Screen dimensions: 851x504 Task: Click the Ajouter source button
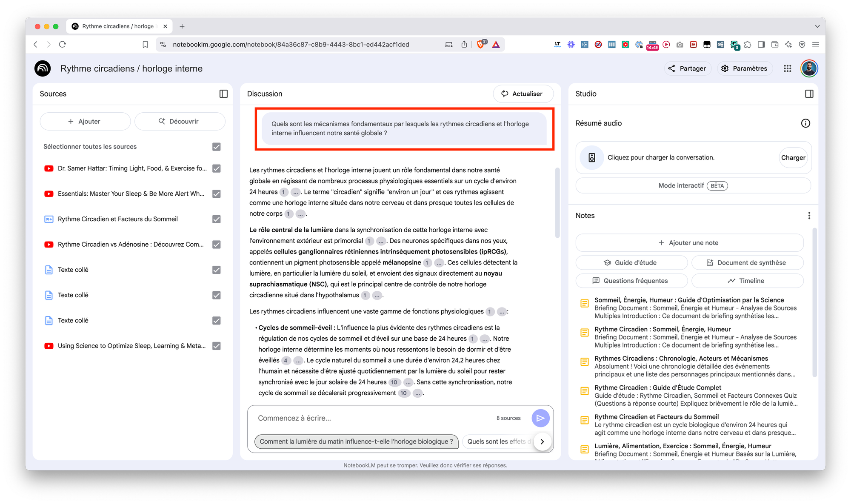85,121
